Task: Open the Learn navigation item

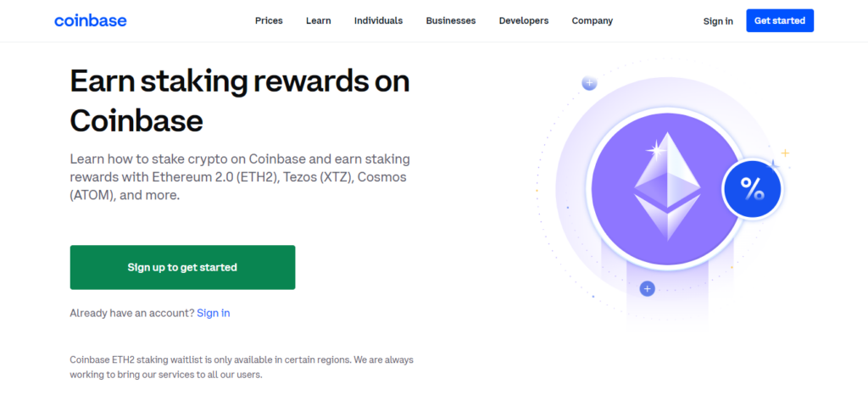Action: click(319, 21)
